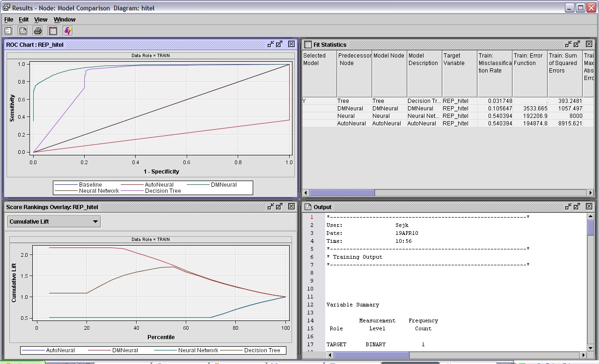Select the Tree row's 'Y' selected model cell
Screen dimensions: 599x364
(x=319, y=101)
